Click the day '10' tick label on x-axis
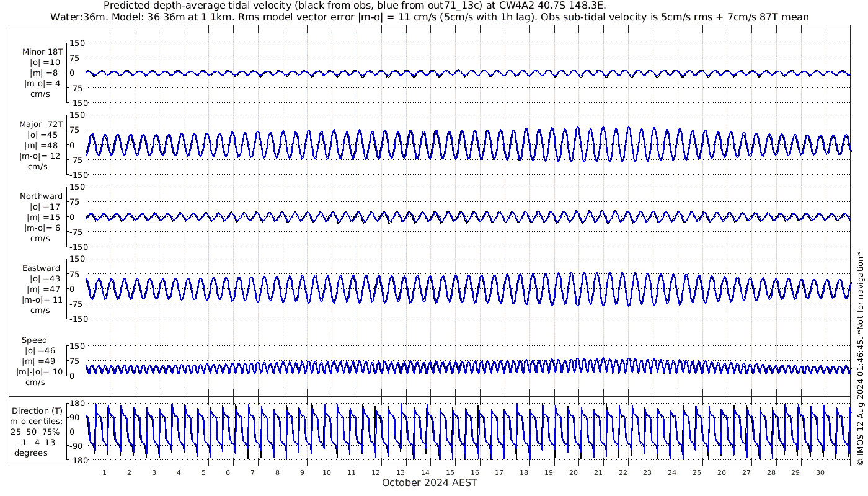Viewport: 868px width, 496px height. pos(327,472)
